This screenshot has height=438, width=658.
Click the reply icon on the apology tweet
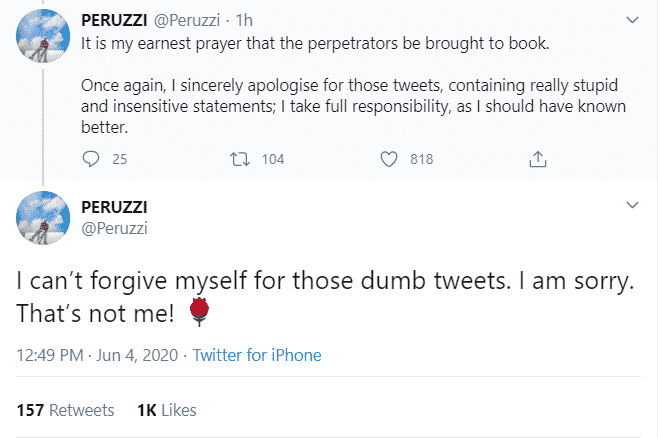(x=92, y=158)
